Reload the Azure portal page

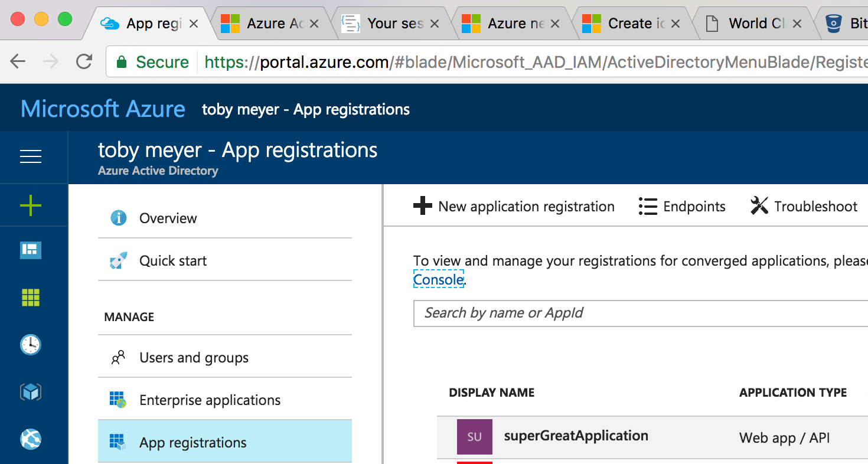(84, 61)
